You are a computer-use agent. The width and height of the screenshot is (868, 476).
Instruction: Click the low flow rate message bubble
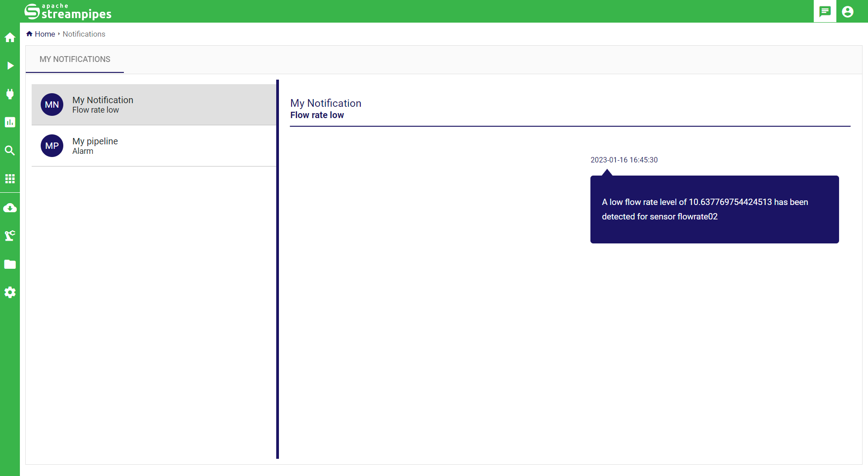point(714,209)
